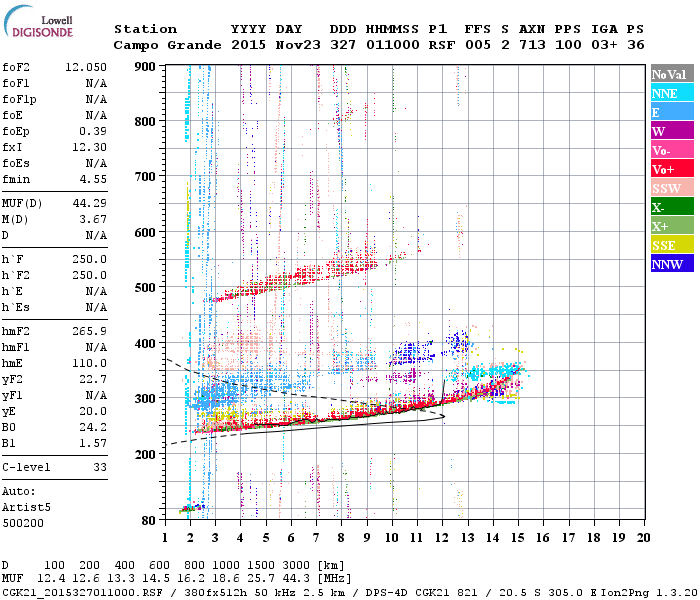Choose the SSE yellow legend swatch
Image resolution: width=700 pixels, height=600 pixels.
pos(672,245)
